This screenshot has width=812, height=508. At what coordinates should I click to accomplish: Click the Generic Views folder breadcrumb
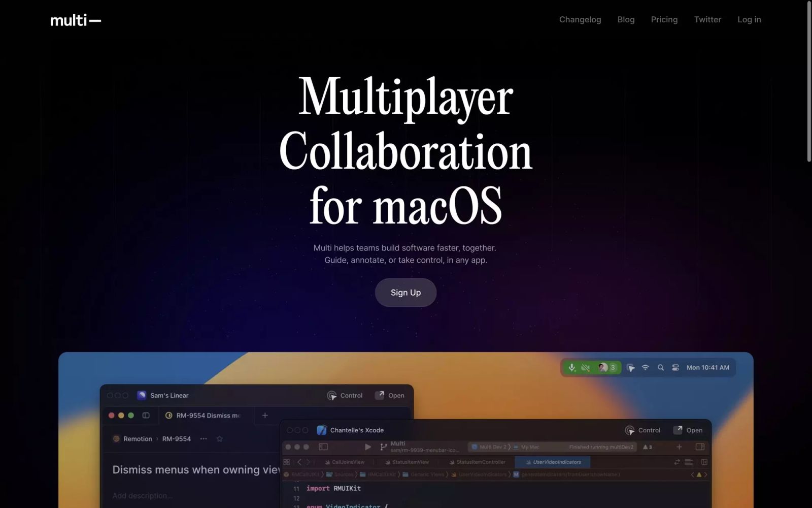[423, 474]
